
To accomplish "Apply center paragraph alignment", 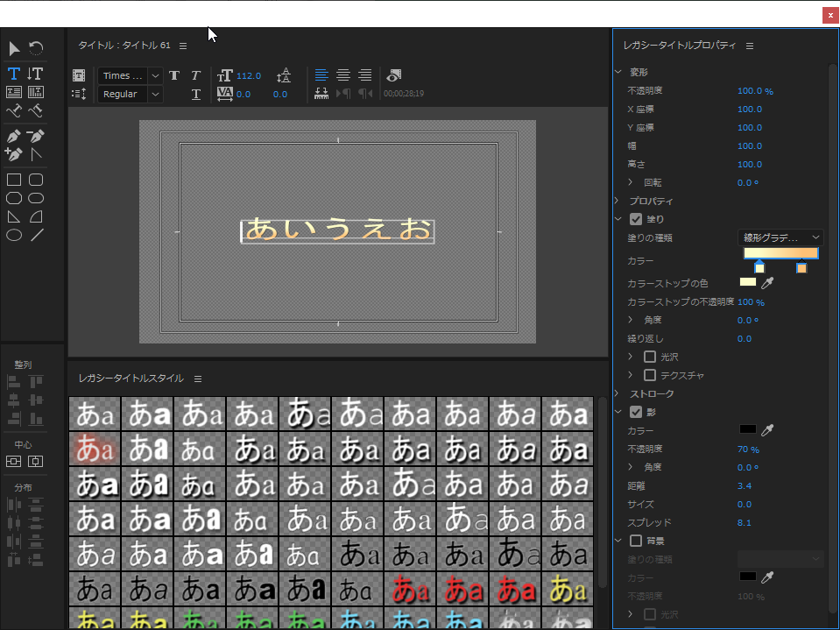I will pos(342,74).
